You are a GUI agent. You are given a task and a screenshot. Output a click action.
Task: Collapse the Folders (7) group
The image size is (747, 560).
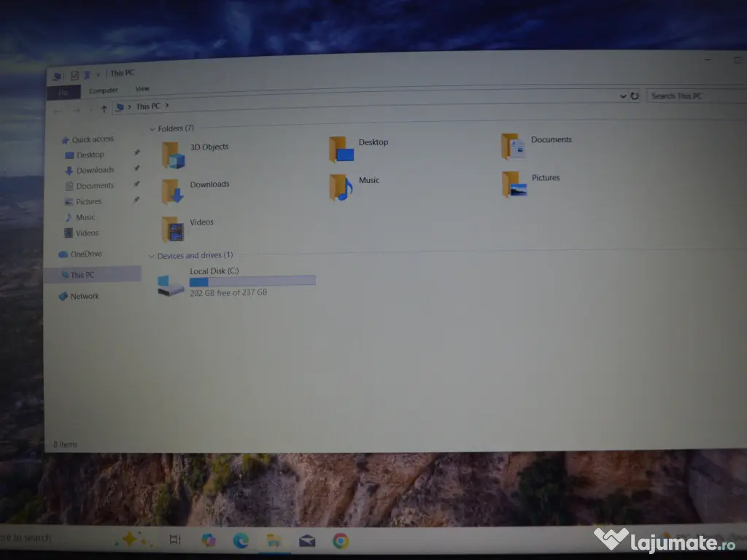[152, 129]
